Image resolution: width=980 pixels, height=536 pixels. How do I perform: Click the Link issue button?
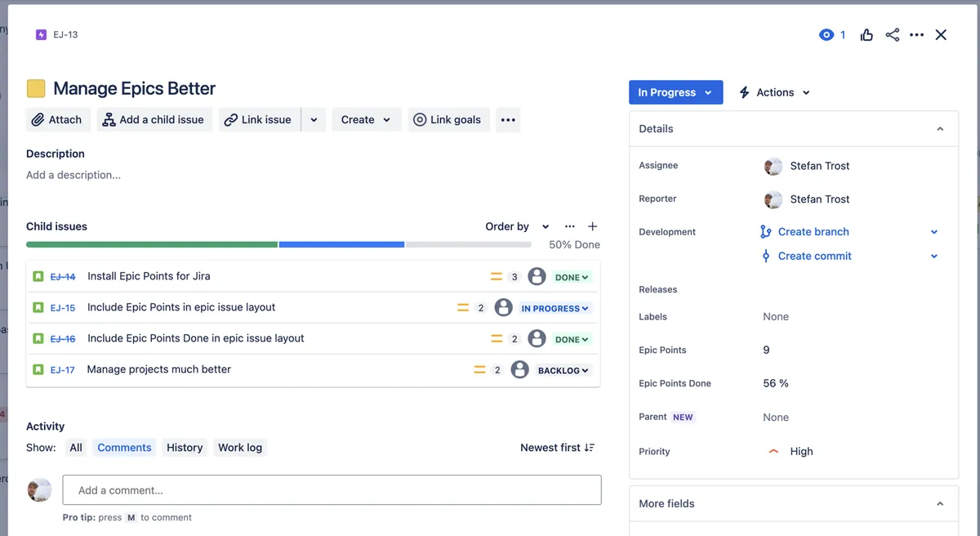(259, 119)
